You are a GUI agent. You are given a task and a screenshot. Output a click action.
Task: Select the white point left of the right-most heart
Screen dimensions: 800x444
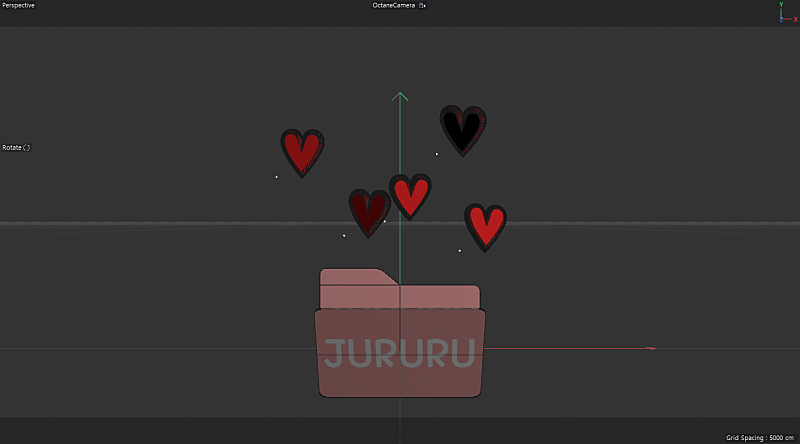coord(460,251)
